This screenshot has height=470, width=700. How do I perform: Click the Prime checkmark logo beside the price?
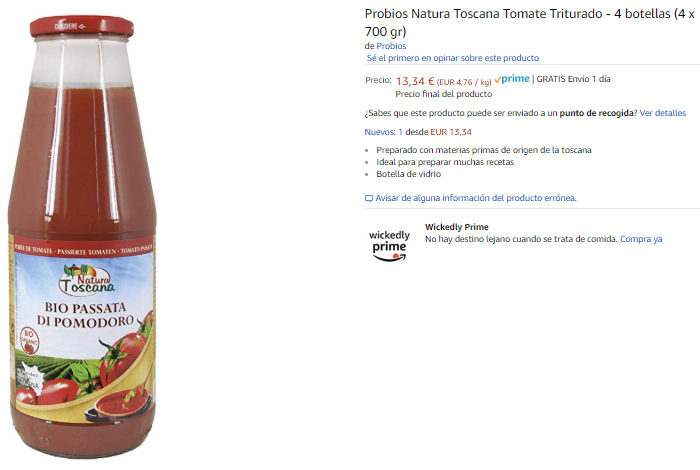pos(512,79)
